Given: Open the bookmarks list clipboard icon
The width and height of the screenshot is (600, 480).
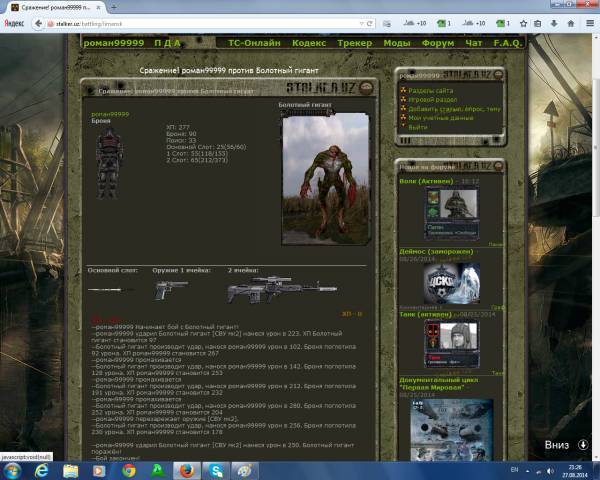Looking at the screenshot, I should [x=538, y=24].
